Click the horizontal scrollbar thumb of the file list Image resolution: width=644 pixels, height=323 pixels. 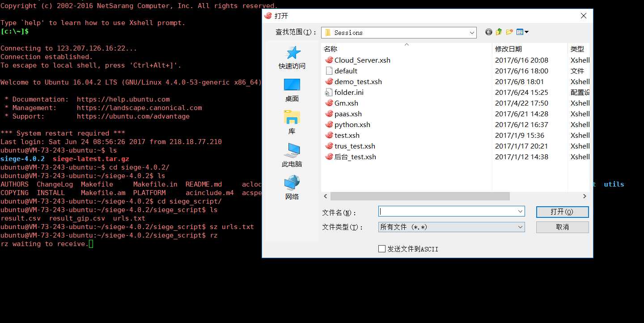pyautogui.click(x=420, y=196)
